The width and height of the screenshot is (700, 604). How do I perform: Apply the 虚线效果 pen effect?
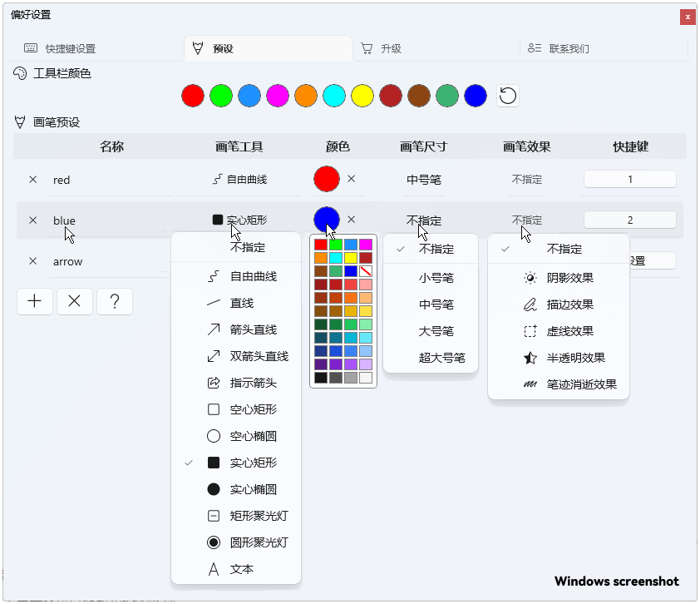559,331
